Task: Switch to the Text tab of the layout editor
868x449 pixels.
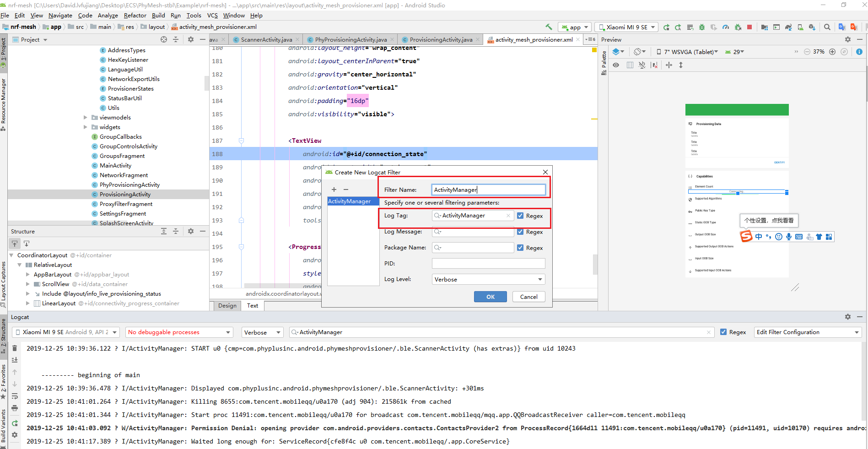Action: click(252, 306)
